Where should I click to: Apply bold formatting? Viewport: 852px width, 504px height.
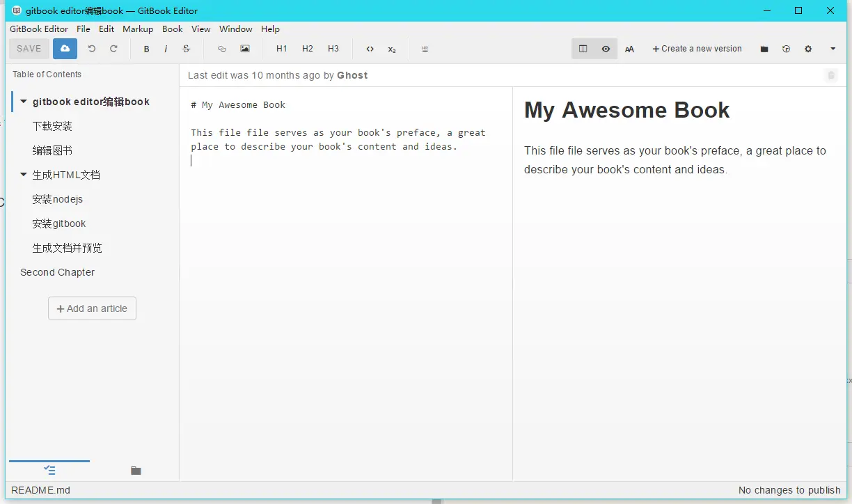(x=146, y=49)
